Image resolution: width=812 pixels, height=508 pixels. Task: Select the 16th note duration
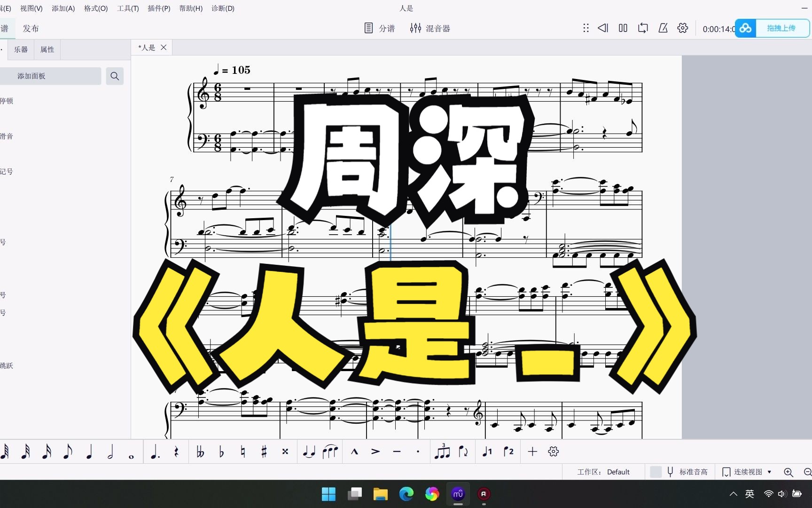coord(47,452)
